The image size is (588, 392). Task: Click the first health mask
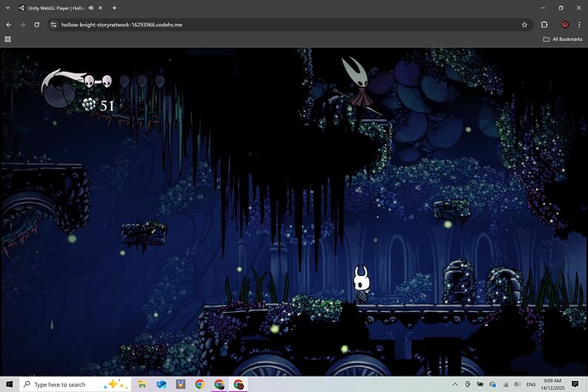(89, 81)
